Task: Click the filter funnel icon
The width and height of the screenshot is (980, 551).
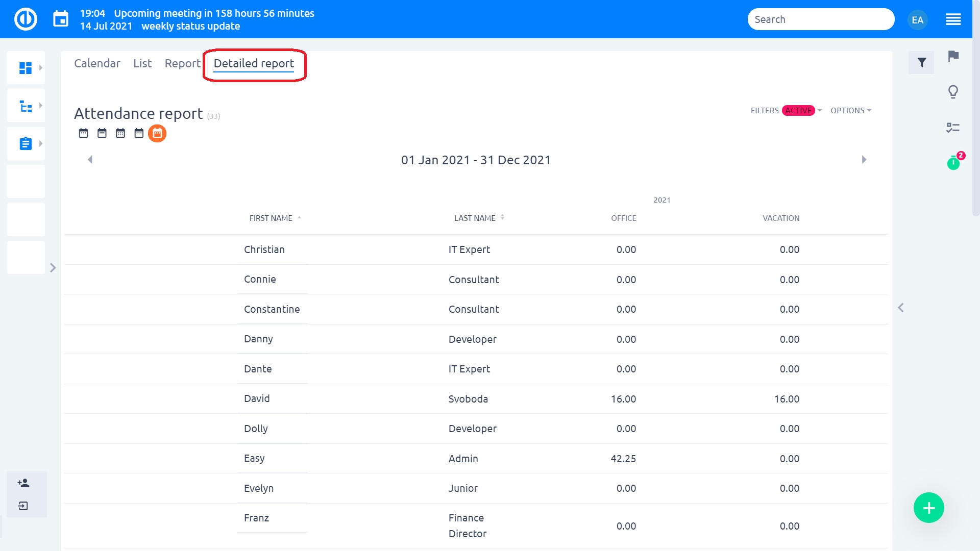Action: pos(921,63)
